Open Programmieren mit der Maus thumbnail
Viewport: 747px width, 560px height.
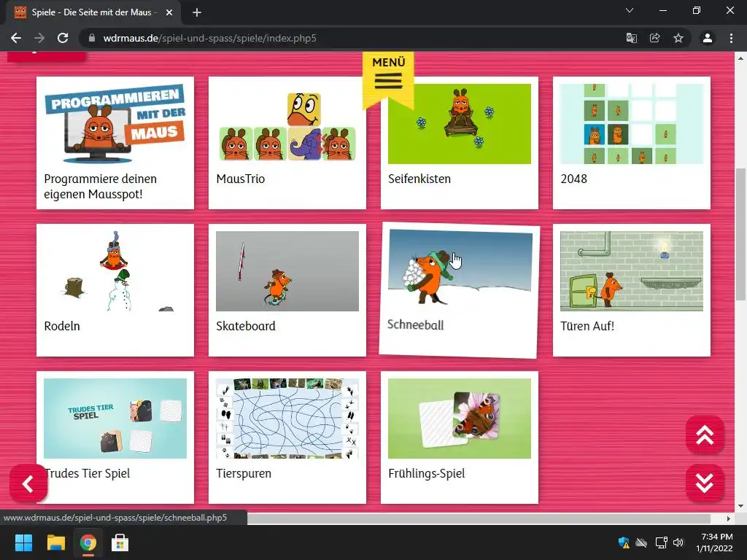115,124
